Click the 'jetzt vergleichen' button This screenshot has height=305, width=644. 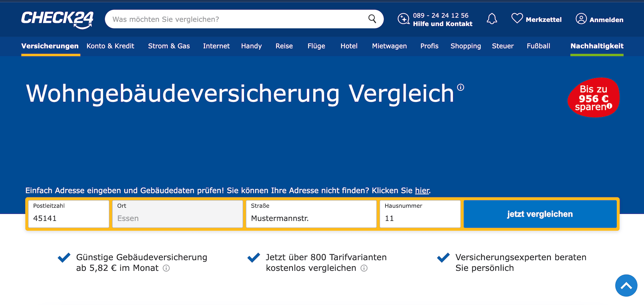click(x=540, y=214)
